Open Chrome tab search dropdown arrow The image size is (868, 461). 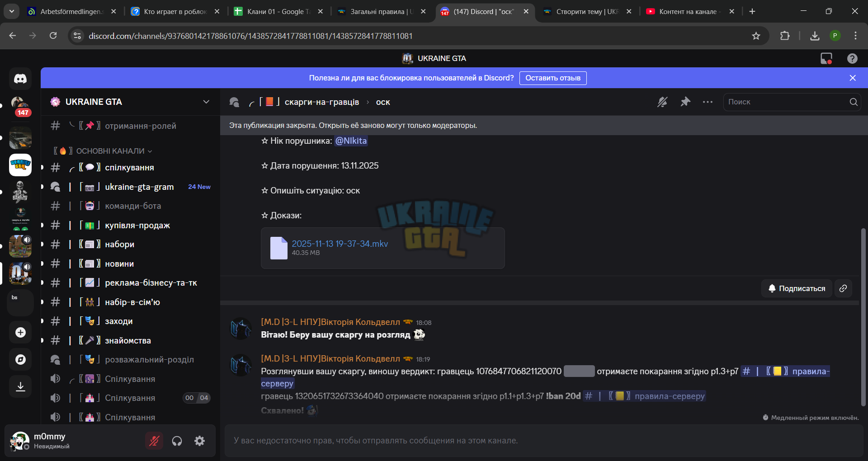(11, 11)
